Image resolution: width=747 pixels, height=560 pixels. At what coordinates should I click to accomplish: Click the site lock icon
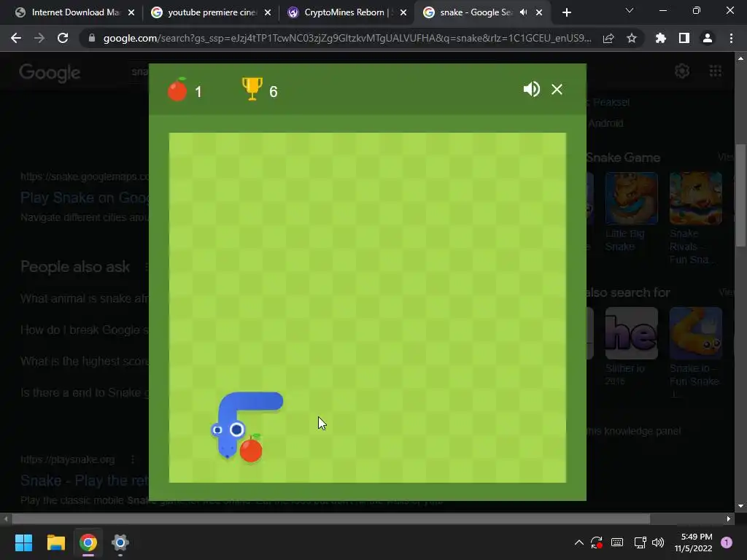[91, 38]
